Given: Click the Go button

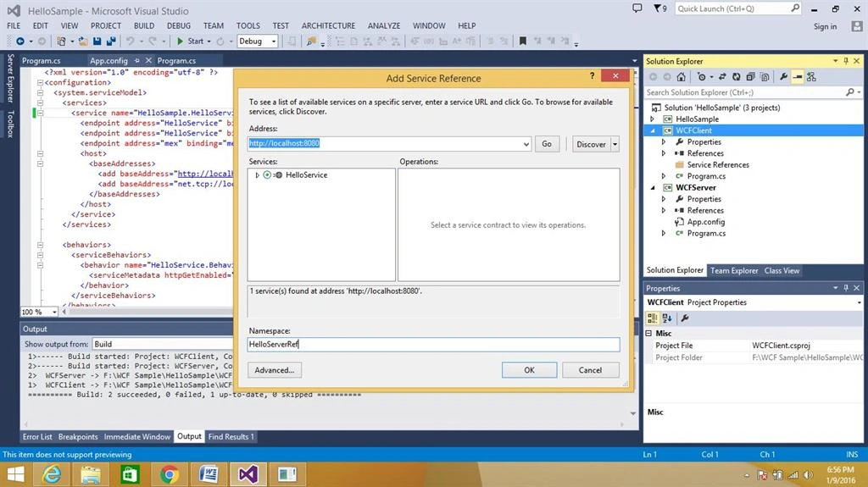Looking at the screenshot, I should (547, 144).
